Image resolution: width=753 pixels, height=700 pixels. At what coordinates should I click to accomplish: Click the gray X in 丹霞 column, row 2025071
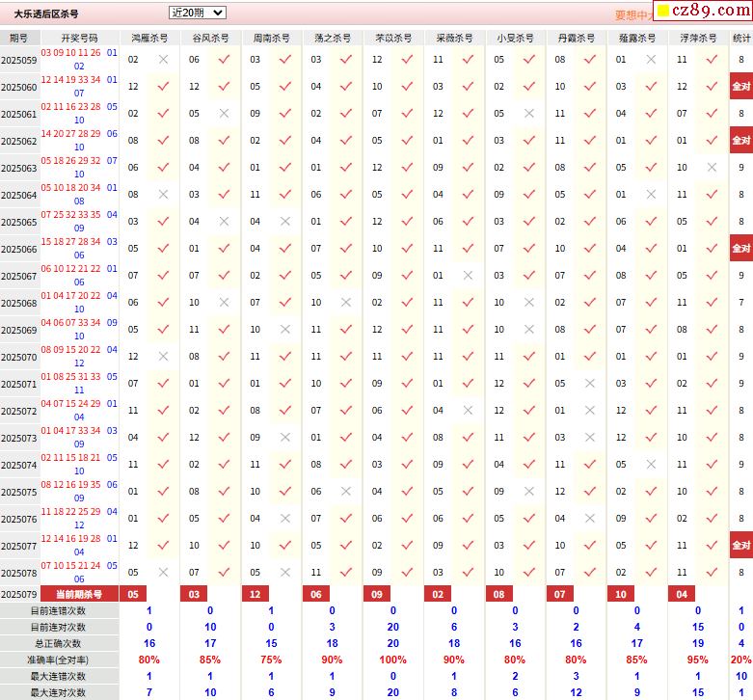pos(590,383)
